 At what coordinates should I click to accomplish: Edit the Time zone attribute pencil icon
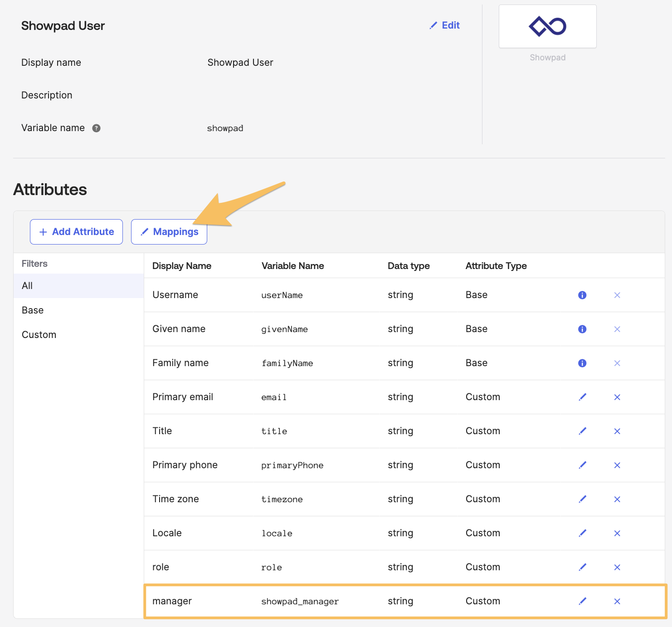click(x=583, y=499)
